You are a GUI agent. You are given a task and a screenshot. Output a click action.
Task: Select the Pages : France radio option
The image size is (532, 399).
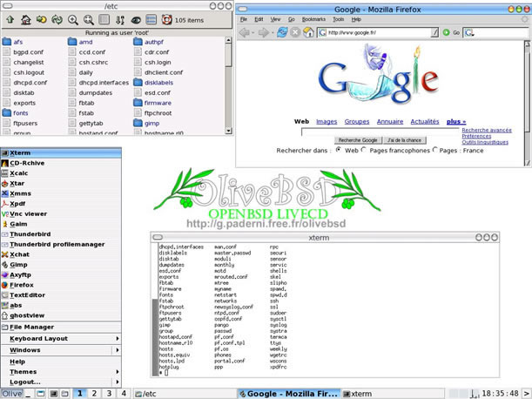click(434, 150)
